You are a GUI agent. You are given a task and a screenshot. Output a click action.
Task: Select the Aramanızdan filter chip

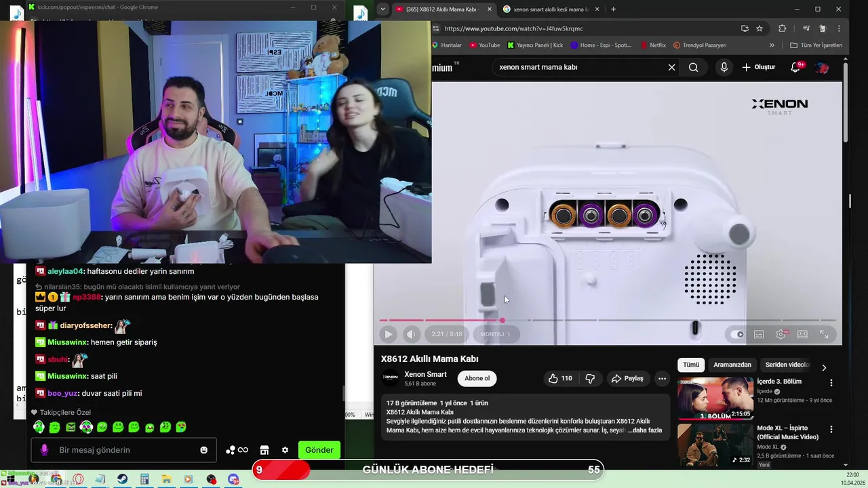tap(732, 365)
